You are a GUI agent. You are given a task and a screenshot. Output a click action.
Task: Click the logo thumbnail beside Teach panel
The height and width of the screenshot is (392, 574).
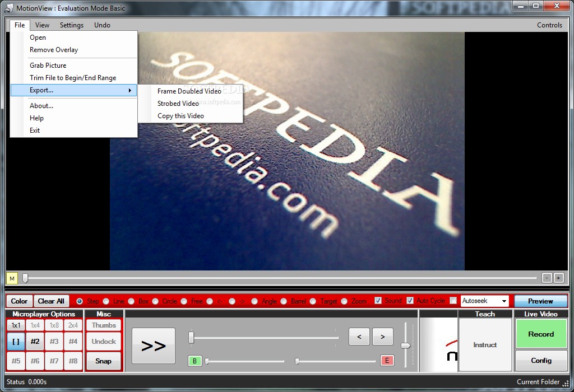pyautogui.click(x=439, y=345)
